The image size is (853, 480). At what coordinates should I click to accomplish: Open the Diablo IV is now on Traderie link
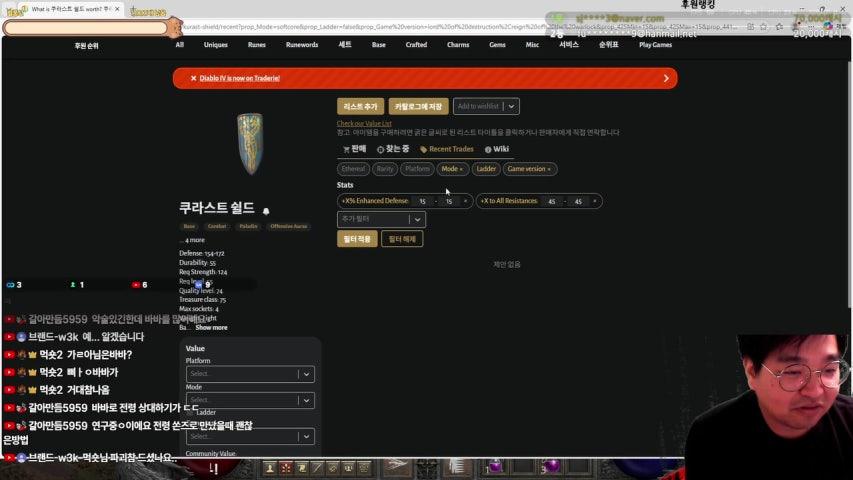[x=239, y=78]
